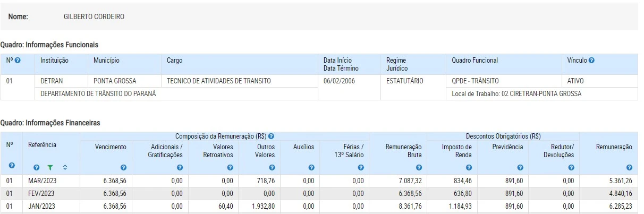
Task: Open help icon beside Composição da Remuneração
Action: coord(272,136)
